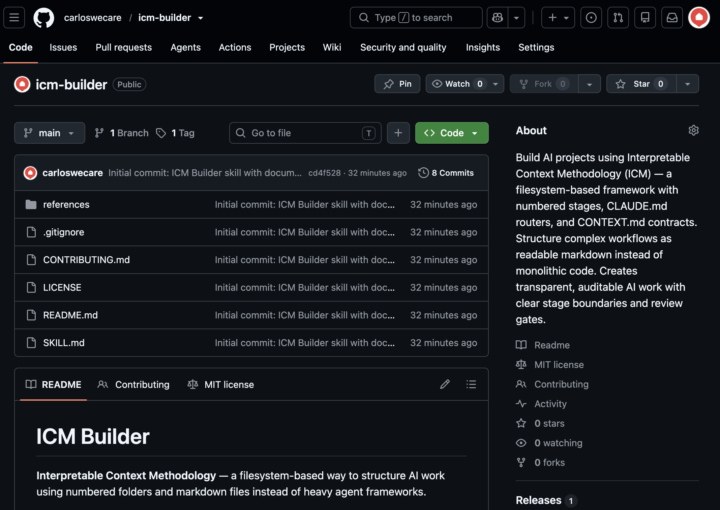Open the star lists dropdown arrow
Screen dimensions: 720x510
[687, 84]
